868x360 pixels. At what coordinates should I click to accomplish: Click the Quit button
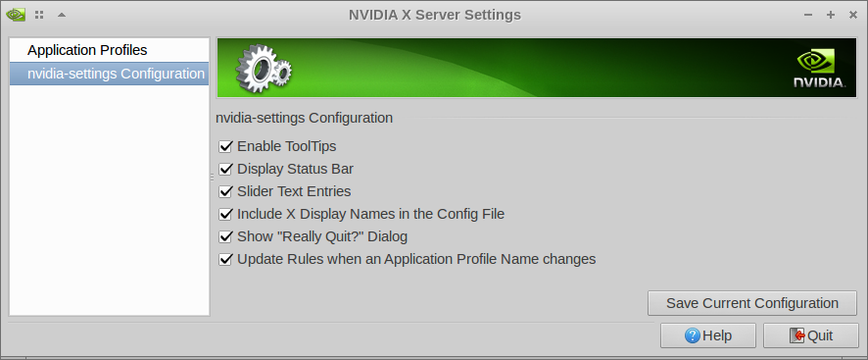[x=811, y=335]
